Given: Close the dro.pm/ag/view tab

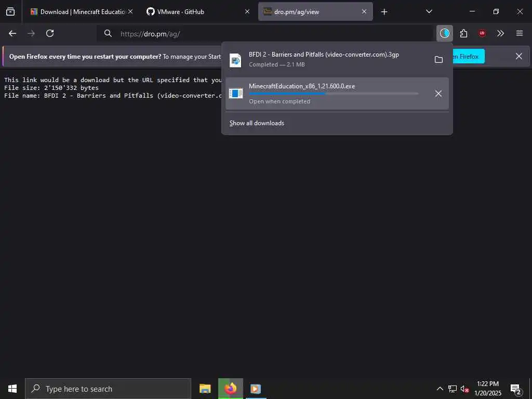Looking at the screenshot, I should click(x=364, y=11).
